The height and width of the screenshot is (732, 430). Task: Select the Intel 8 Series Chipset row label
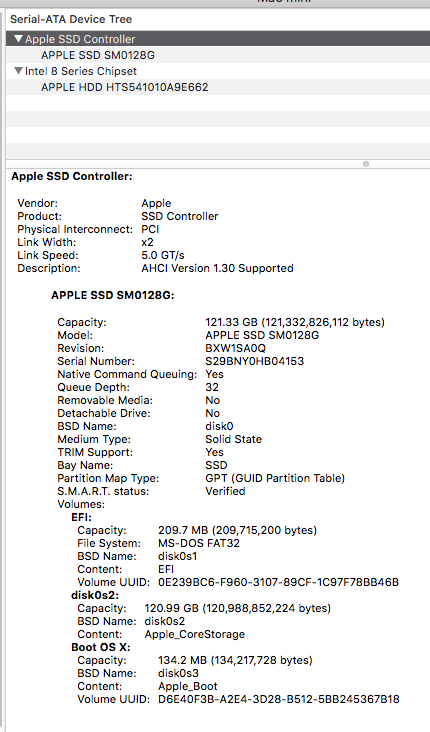tap(81, 71)
